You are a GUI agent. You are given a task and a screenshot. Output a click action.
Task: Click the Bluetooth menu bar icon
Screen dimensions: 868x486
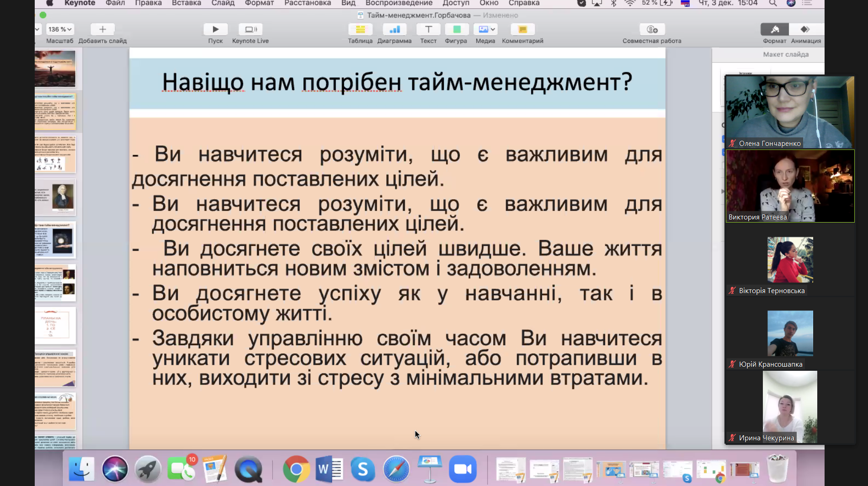[614, 3]
